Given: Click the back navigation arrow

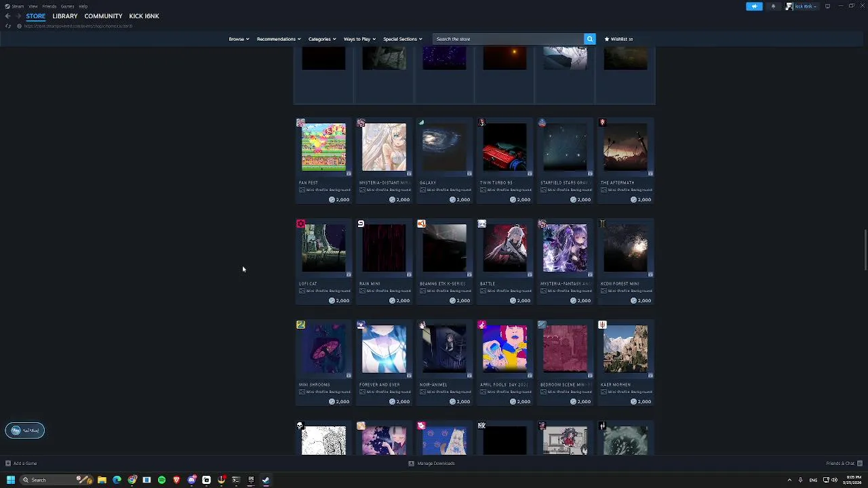Looking at the screenshot, I should point(7,16).
